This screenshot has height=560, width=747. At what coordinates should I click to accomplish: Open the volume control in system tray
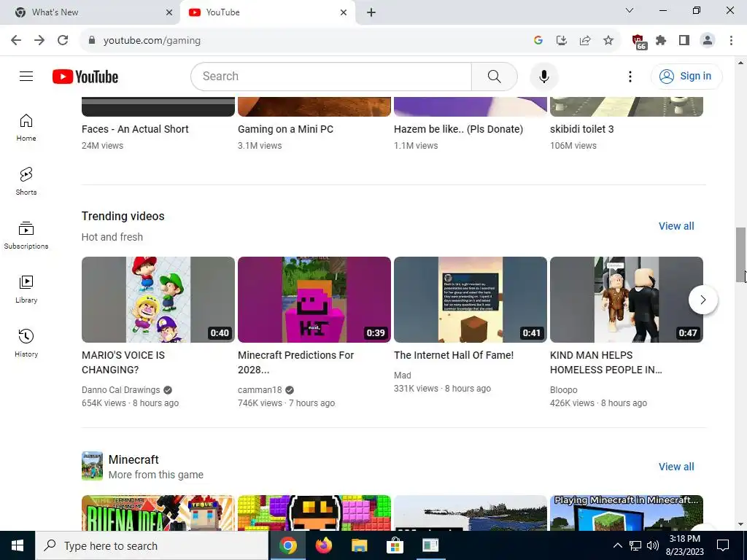(653, 545)
